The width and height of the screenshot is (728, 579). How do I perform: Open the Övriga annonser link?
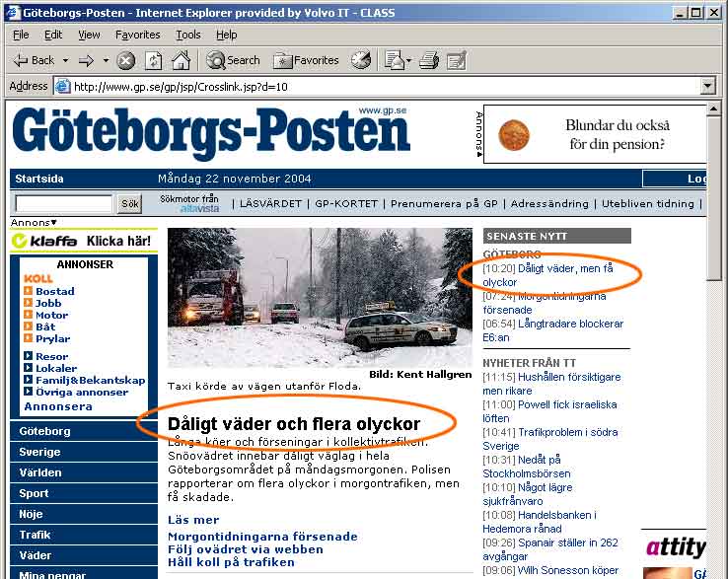click(x=82, y=392)
